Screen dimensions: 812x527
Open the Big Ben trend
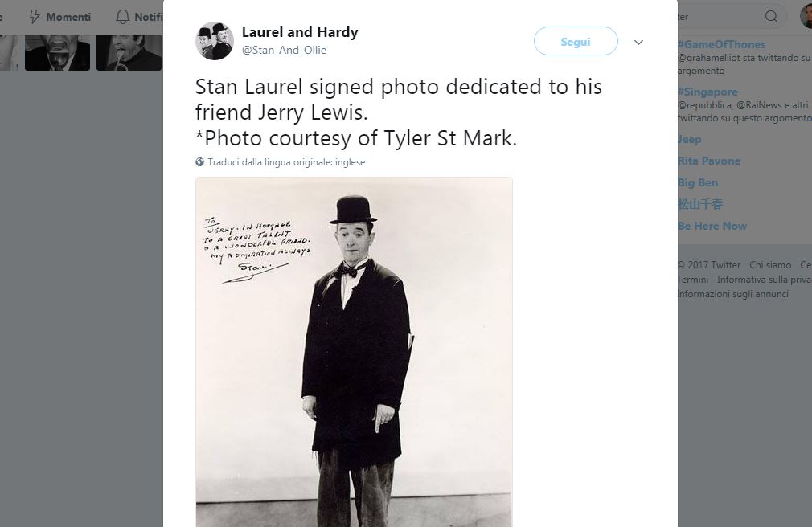click(697, 182)
